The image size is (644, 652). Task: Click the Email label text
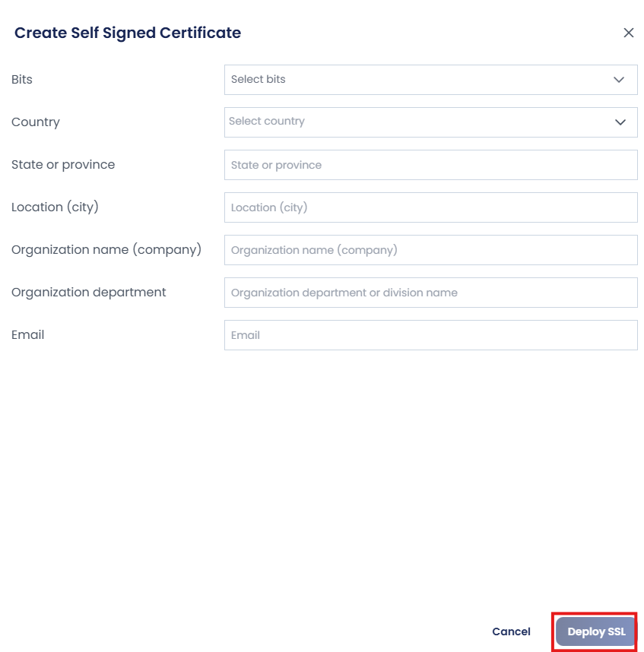(27, 334)
